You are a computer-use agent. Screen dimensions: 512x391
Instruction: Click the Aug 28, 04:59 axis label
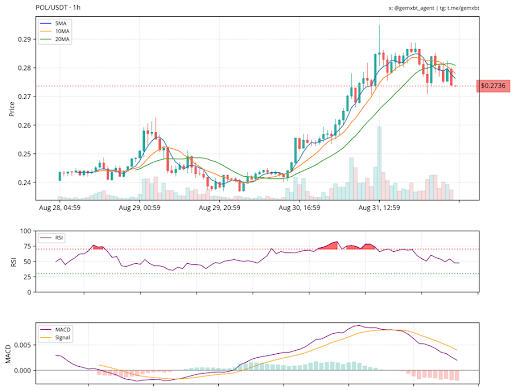coord(60,208)
